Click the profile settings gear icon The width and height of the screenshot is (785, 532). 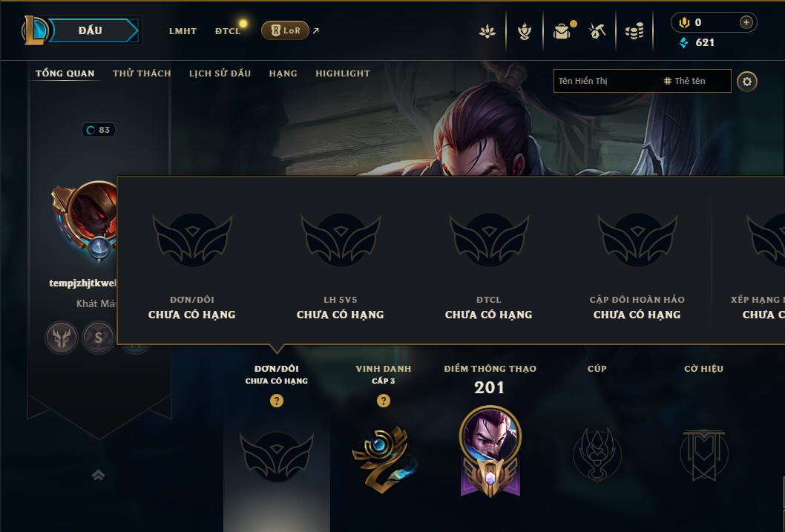[x=747, y=82]
